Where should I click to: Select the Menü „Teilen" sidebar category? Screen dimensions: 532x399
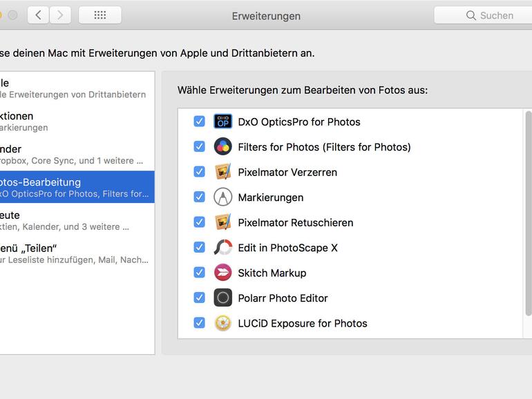77,253
